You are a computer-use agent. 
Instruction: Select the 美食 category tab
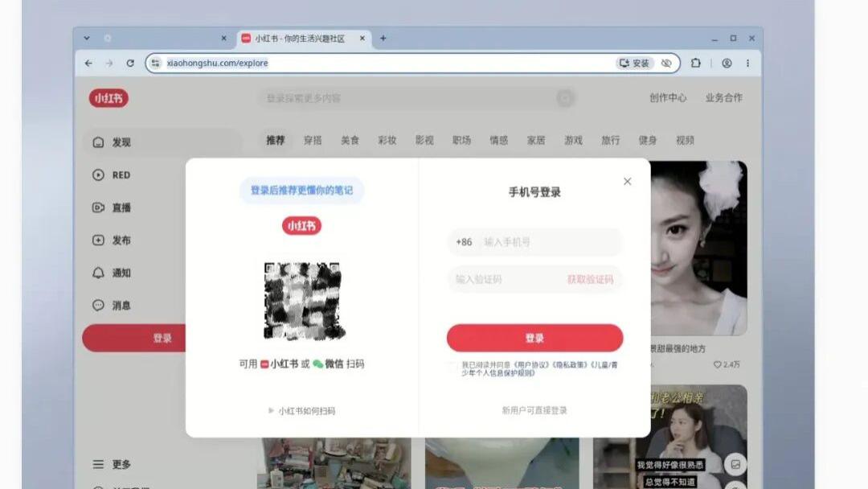pyautogui.click(x=350, y=140)
